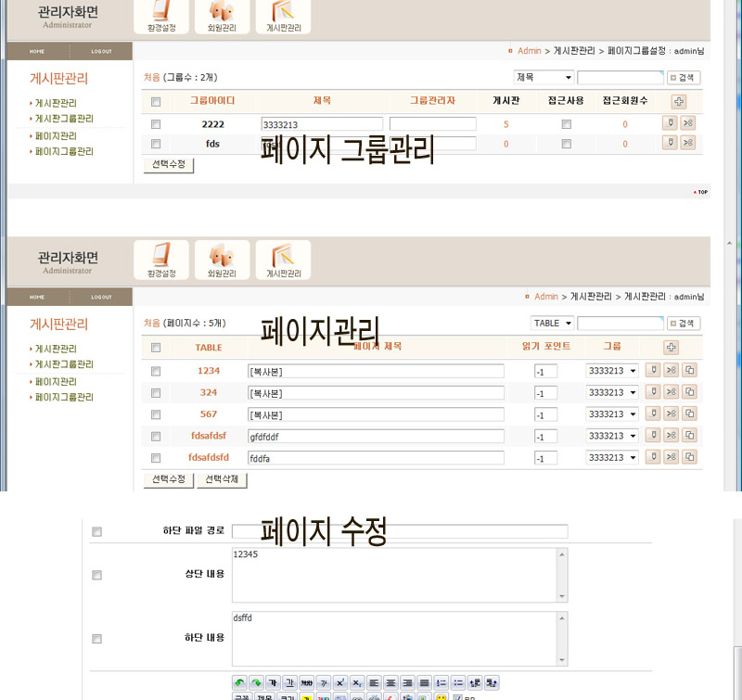Apply strikethrough formatting in editor toolbar

pyautogui.click(x=307, y=682)
